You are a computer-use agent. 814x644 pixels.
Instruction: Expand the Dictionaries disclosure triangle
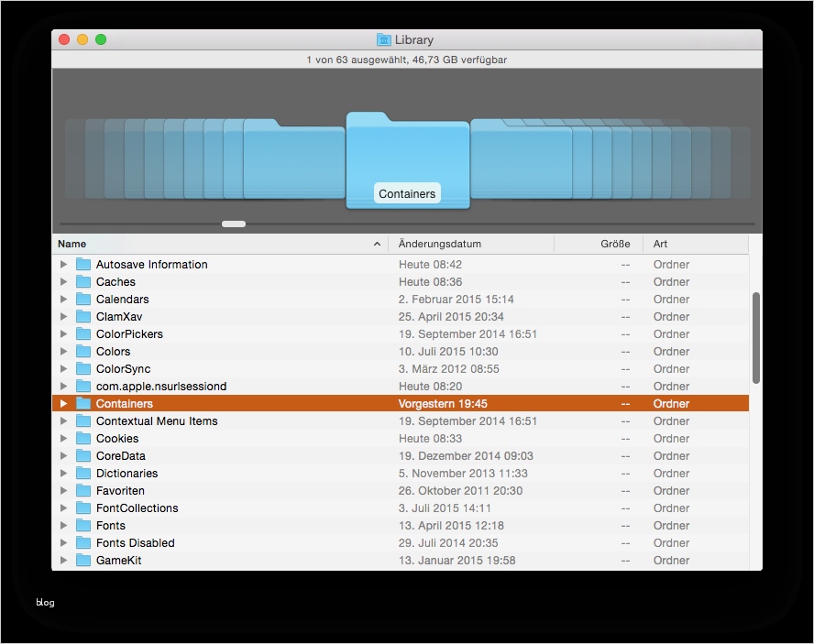[63, 473]
